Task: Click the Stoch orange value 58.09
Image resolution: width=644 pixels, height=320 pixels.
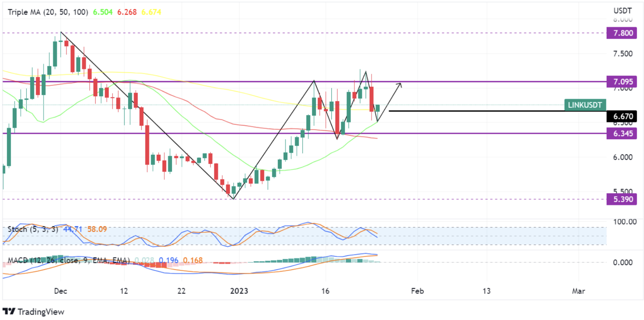Action: click(97, 229)
